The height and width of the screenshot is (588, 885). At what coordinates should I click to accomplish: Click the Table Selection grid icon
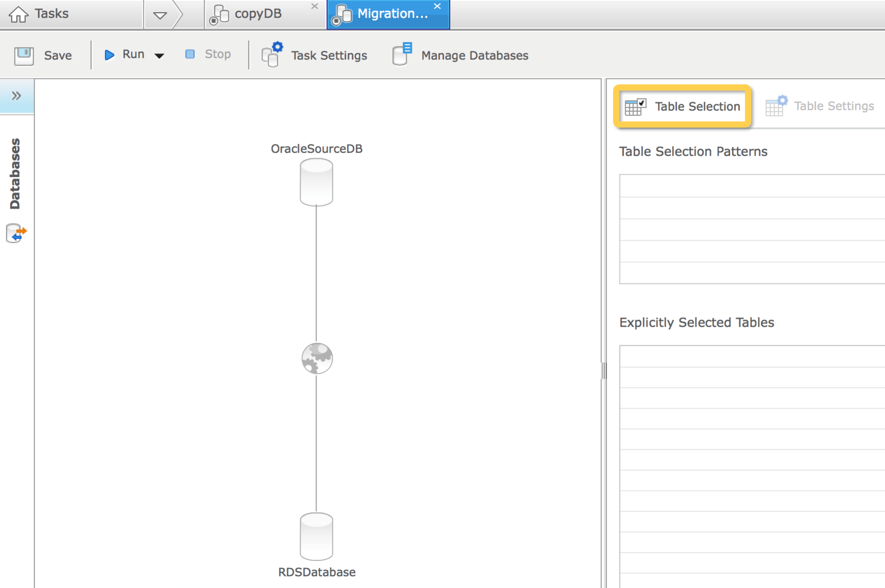[635, 107]
